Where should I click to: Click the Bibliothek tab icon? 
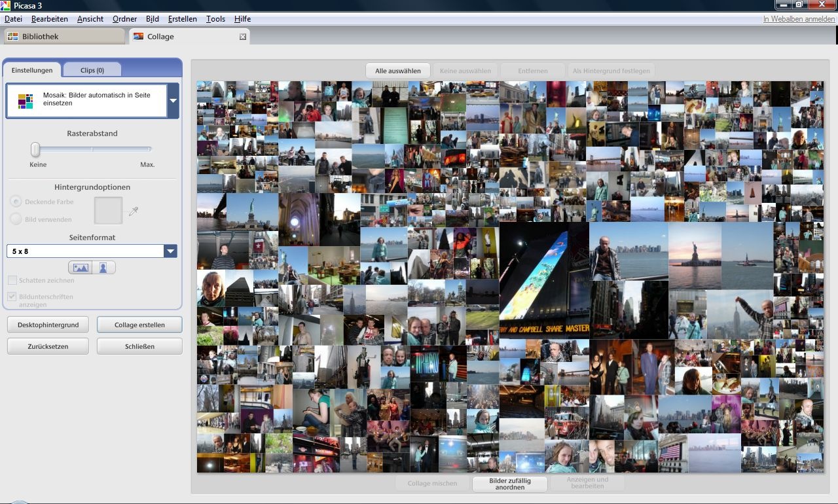(12, 37)
